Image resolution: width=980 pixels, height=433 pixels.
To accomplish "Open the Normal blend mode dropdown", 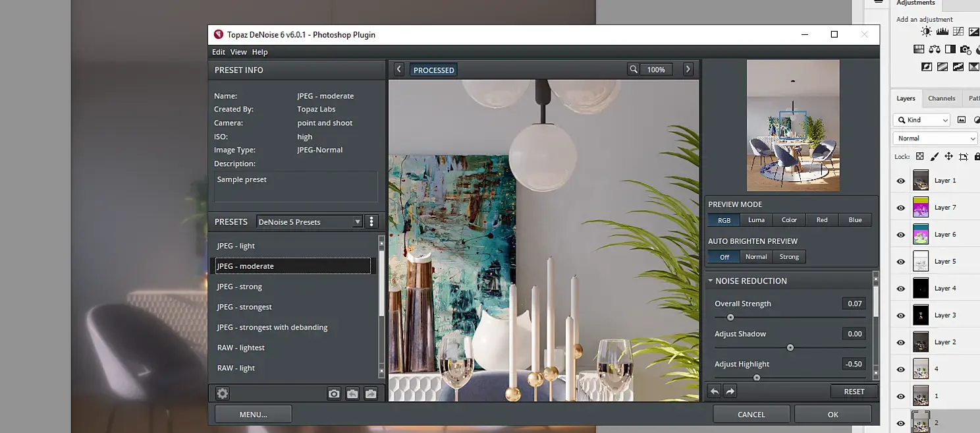I will click(x=935, y=138).
